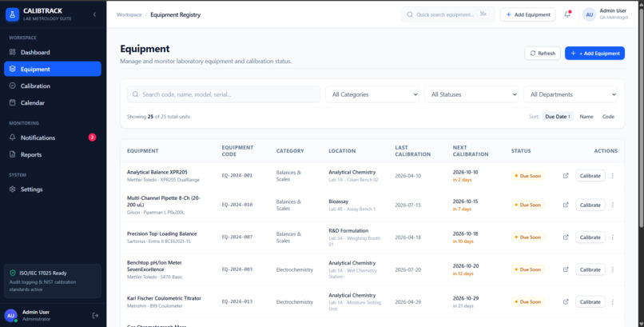The image size is (644, 327).
Task: Calibrate the Precision Top-Loading Balance
Action: coord(590,237)
